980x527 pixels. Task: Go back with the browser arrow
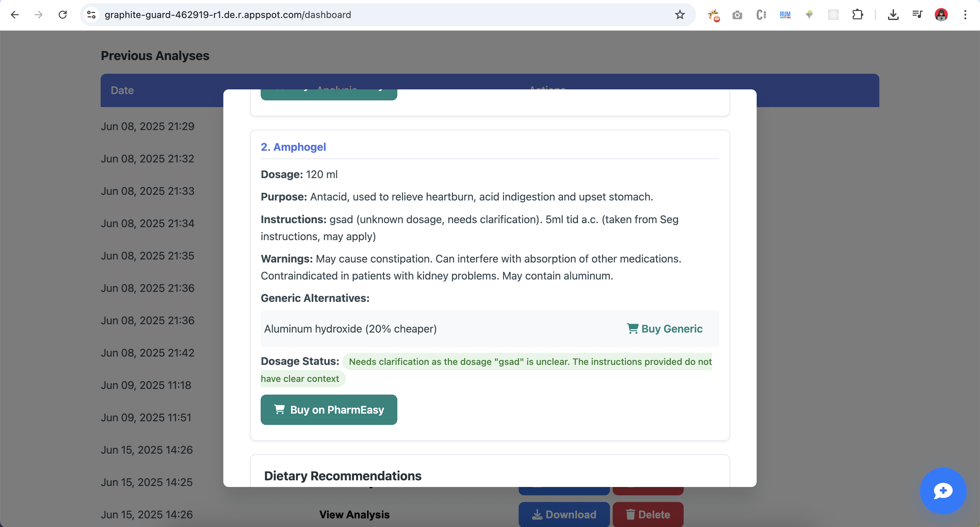(x=15, y=15)
